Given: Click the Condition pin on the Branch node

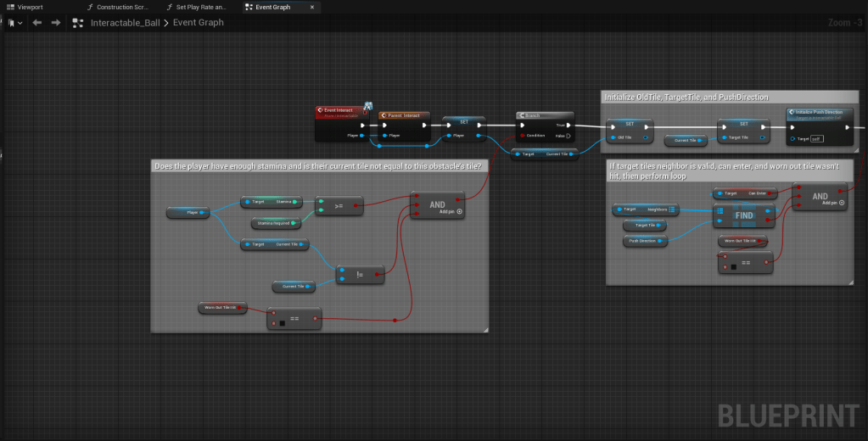Looking at the screenshot, I should click(x=523, y=135).
